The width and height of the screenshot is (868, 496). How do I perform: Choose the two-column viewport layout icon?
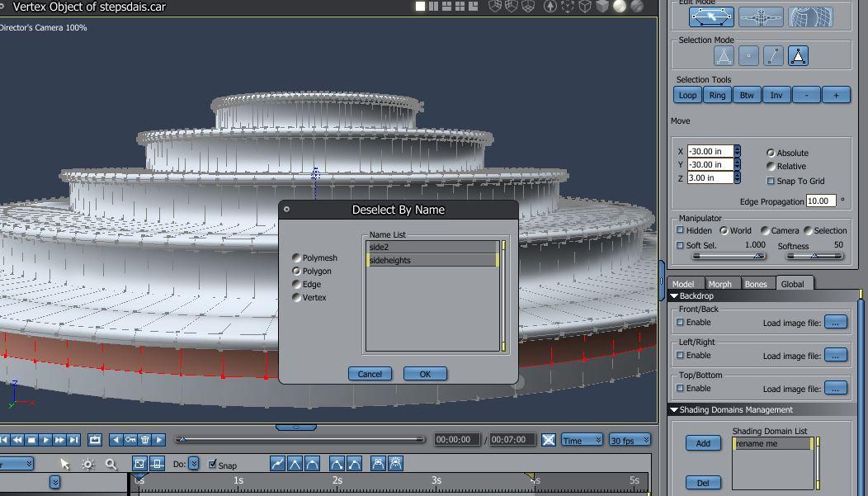tap(433, 6)
